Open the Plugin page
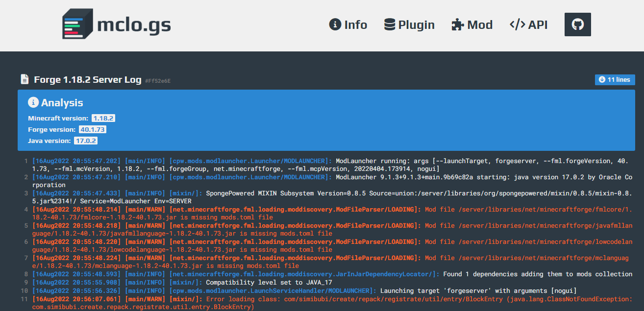Screen dimensions: 644x311 409,24
